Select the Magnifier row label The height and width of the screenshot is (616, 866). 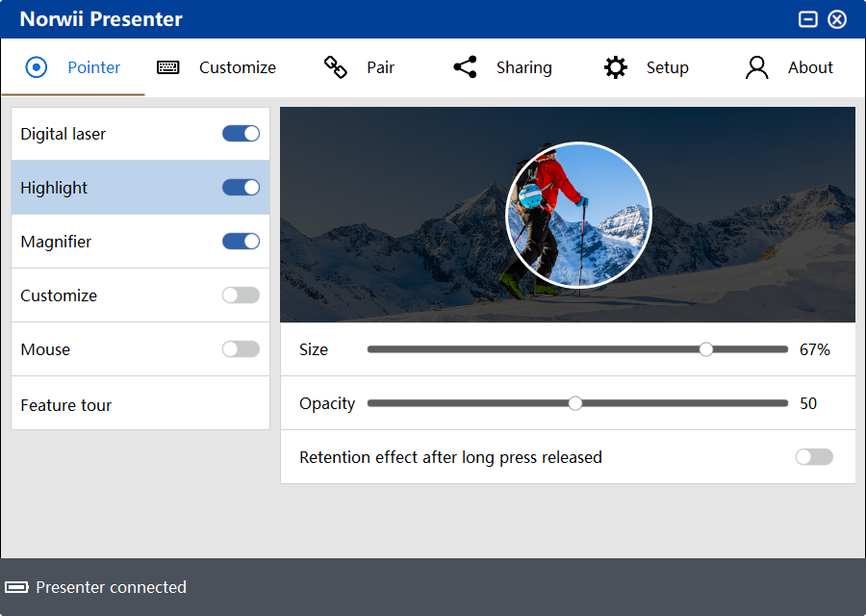click(x=56, y=242)
